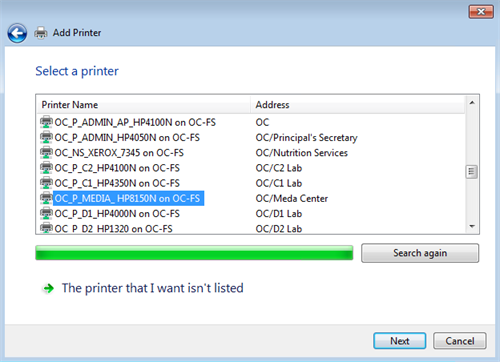Select OC_P_D2_HP1320 on OC-FS printer
Screen dimensions: 500x362
click(113, 229)
